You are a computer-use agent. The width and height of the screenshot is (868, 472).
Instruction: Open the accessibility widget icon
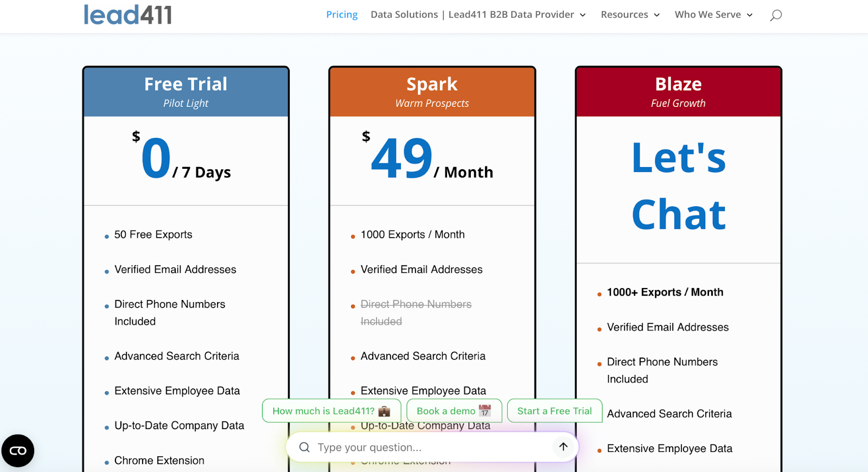18,451
